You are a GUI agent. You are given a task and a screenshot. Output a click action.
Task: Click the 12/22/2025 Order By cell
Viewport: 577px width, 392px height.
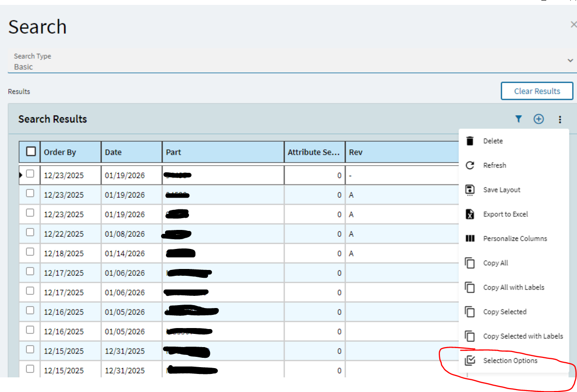click(71, 234)
